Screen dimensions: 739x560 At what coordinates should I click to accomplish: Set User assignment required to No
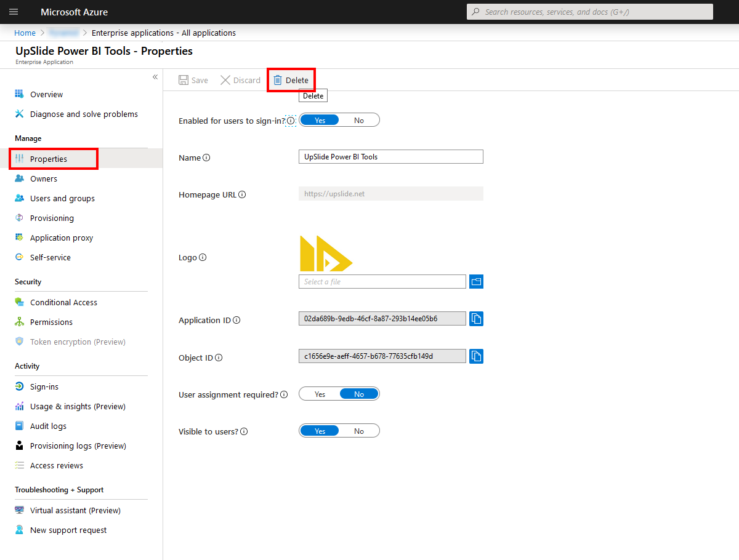pyautogui.click(x=359, y=394)
